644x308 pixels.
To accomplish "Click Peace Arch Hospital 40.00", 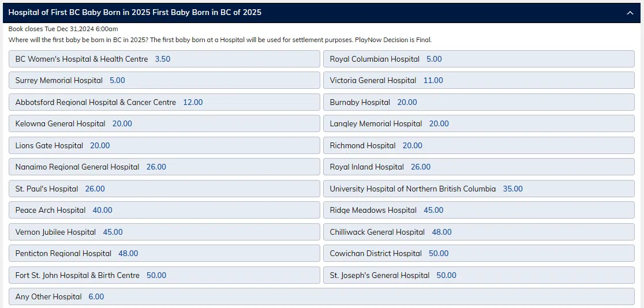I will [164, 210].
